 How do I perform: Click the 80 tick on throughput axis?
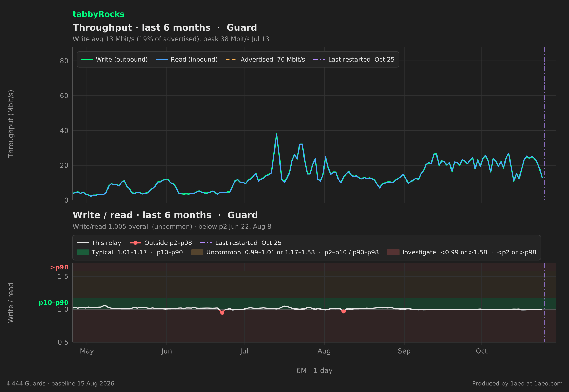tap(64, 61)
